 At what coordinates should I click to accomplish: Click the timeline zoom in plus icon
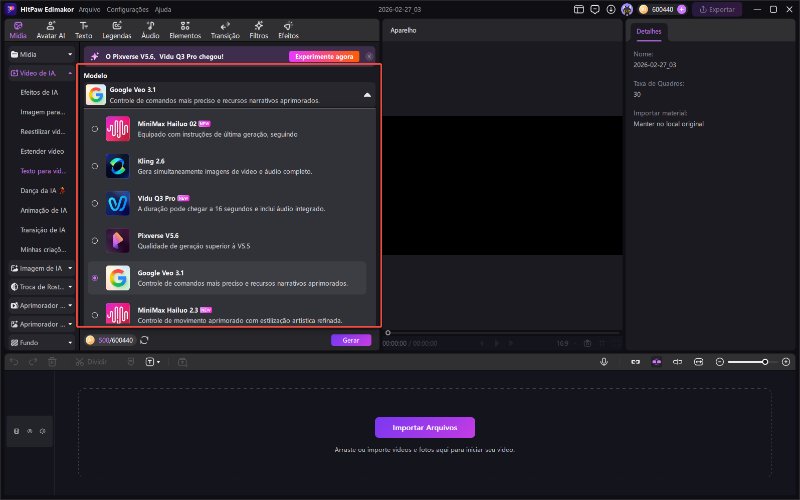pyautogui.click(x=786, y=362)
